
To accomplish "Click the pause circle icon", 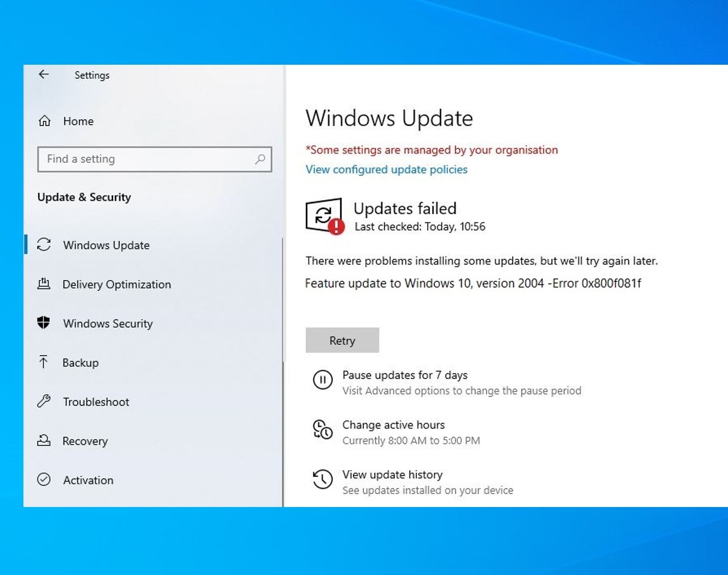I will click(323, 380).
